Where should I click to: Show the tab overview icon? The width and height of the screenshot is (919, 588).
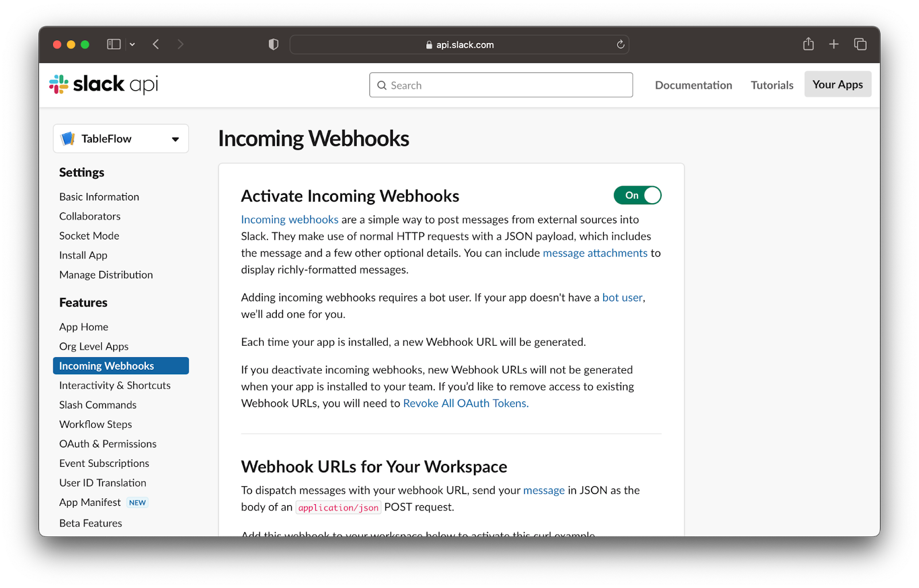860,44
